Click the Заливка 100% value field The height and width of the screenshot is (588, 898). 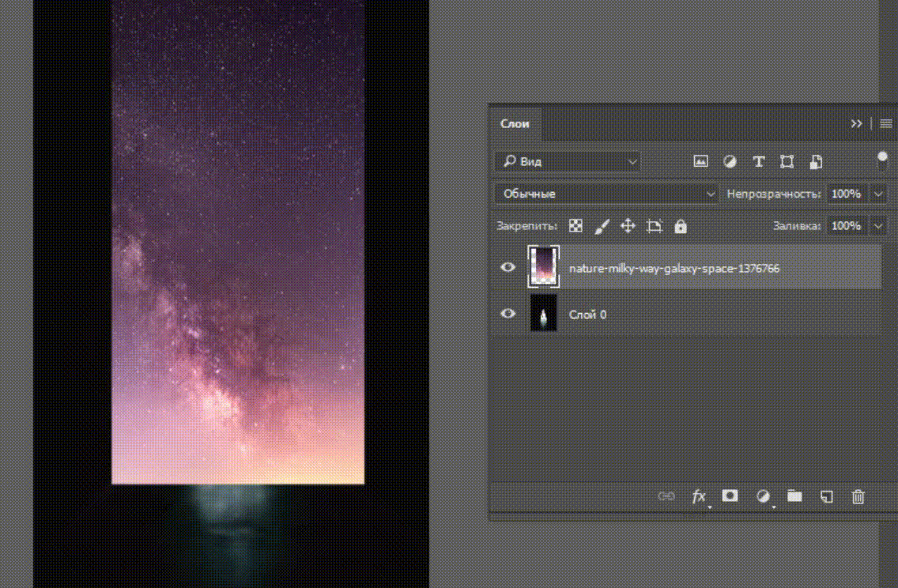click(847, 225)
